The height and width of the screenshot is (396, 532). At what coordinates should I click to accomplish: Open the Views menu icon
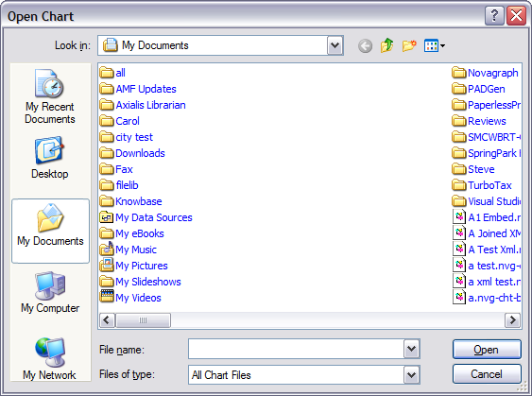(x=435, y=45)
